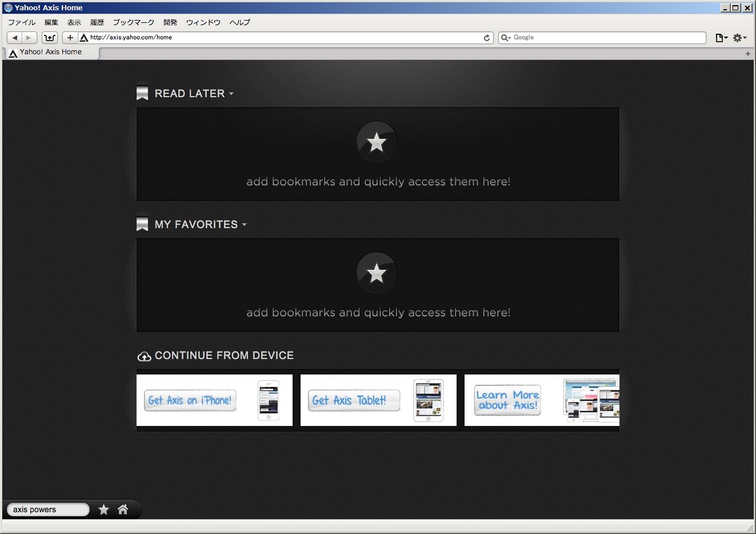Image resolution: width=756 pixels, height=534 pixels.
Task: Click the MY FAVORITES heading
Action: coord(196,225)
